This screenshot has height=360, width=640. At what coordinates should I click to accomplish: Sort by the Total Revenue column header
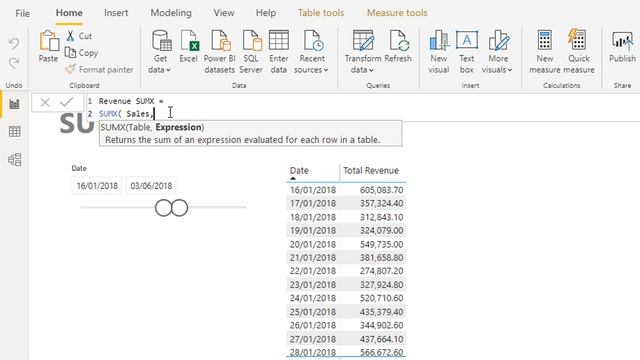point(371,171)
